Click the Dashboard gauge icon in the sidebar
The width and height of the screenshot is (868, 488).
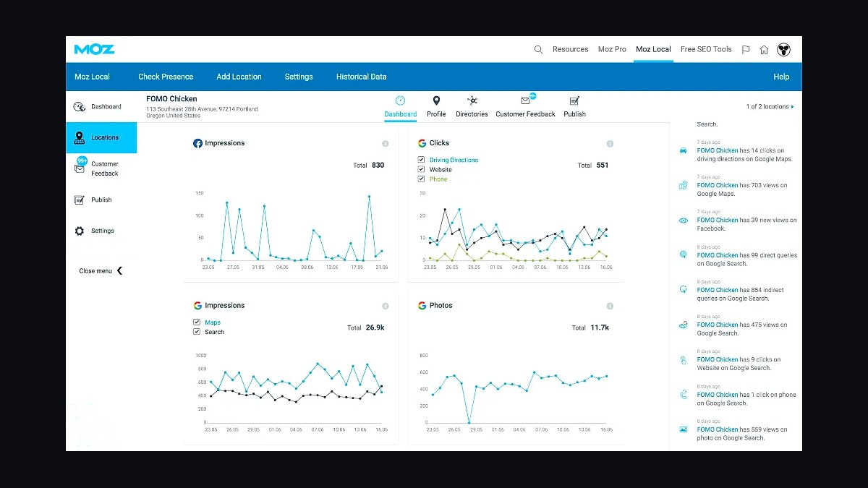[x=80, y=107]
